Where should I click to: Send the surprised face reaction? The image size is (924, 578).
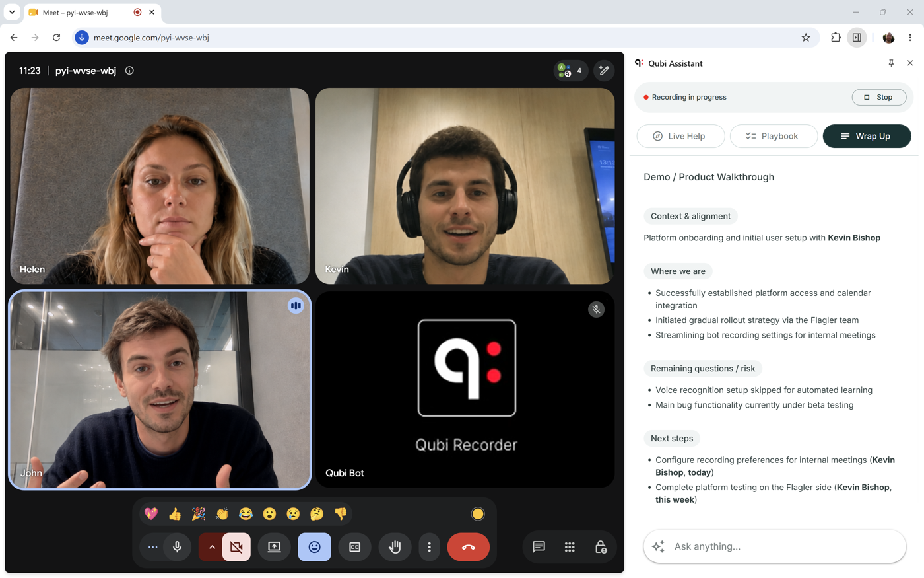(269, 514)
